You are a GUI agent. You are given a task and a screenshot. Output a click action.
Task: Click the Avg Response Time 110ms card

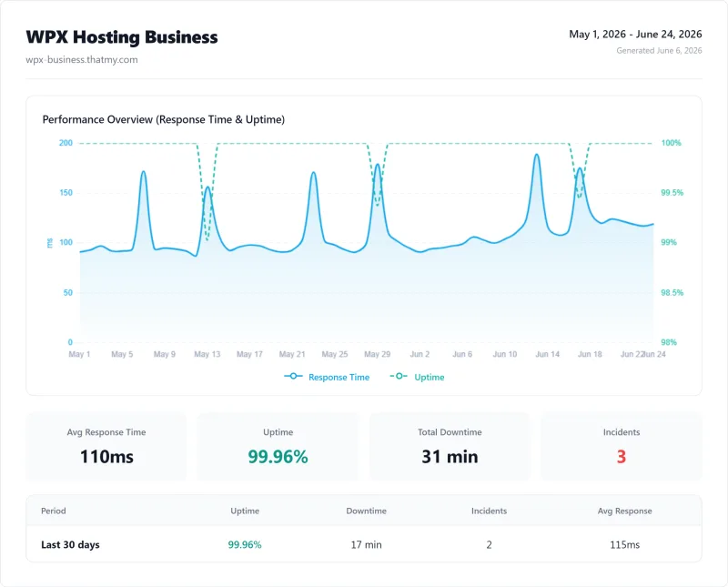(106, 447)
